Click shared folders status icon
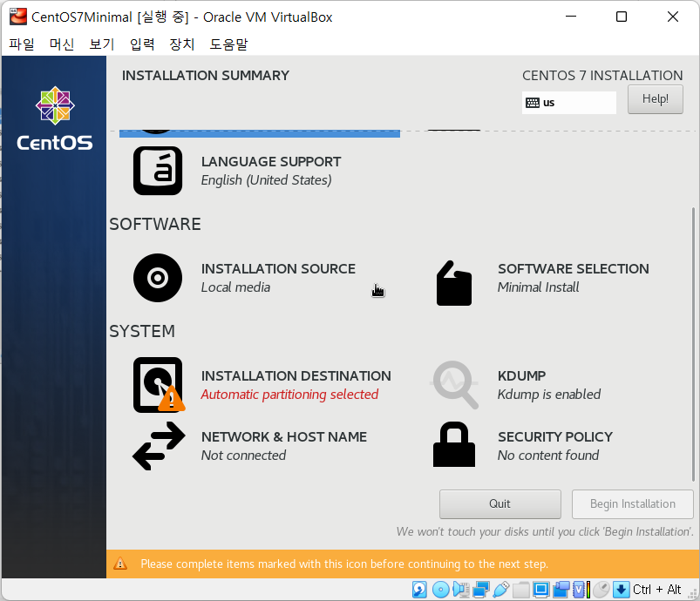This screenshot has height=601, width=700. click(x=520, y=590)
